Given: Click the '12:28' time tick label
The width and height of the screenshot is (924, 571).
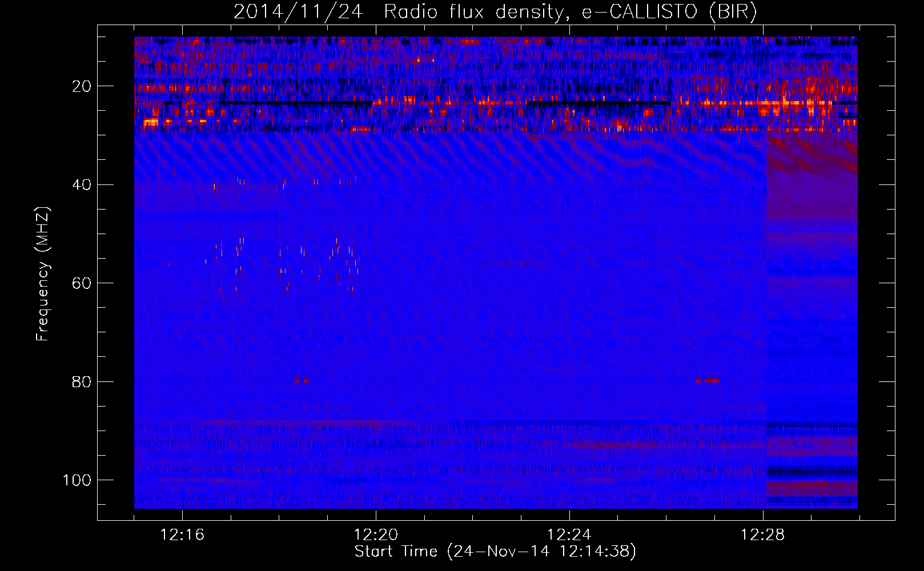Looking at the screenshot, I should point(763,535).
